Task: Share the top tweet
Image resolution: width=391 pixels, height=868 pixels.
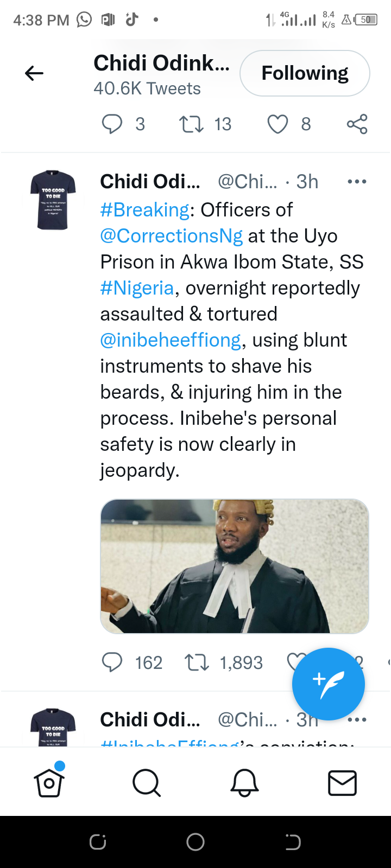Action: 357,124
